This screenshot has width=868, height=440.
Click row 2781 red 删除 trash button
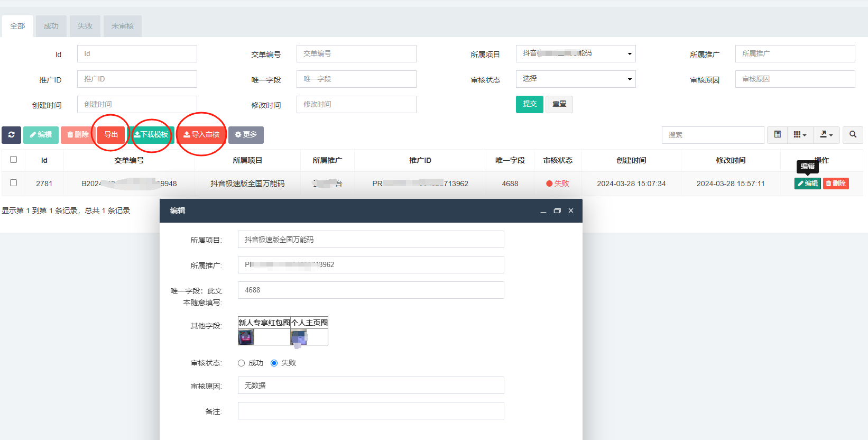[x=836, y=184]
